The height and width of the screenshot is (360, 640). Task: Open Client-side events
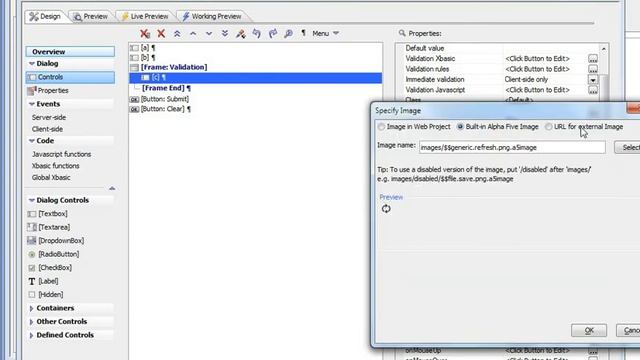pos(47,129)
